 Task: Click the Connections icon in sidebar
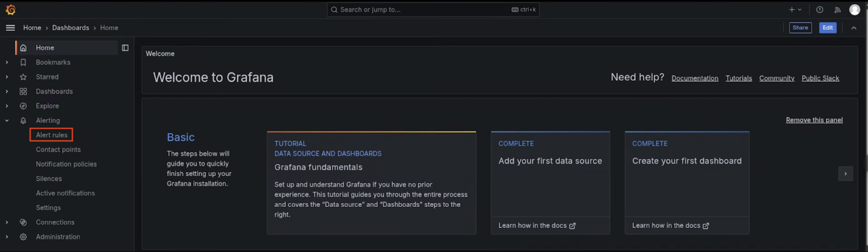pyautogui.click(x=23, y=223)
